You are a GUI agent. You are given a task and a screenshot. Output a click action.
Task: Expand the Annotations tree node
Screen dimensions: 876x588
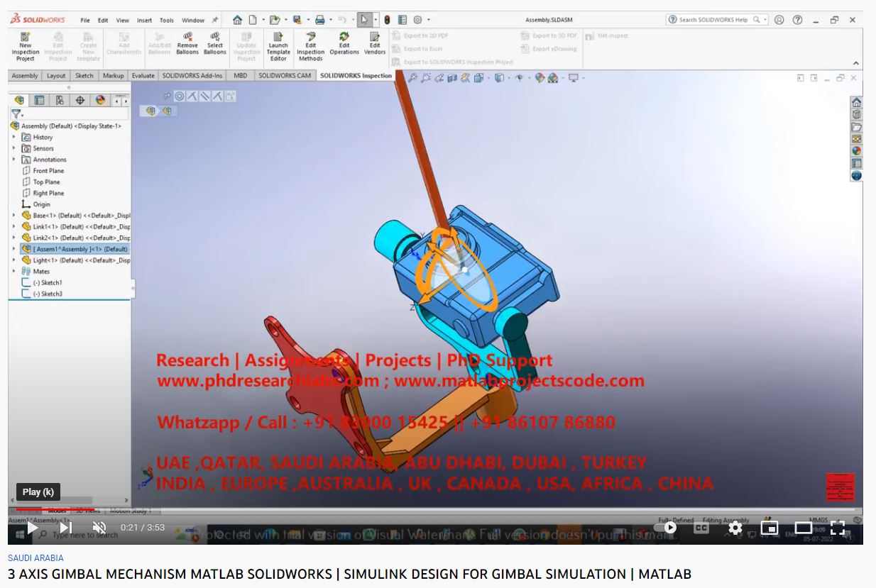pos(13,160)
